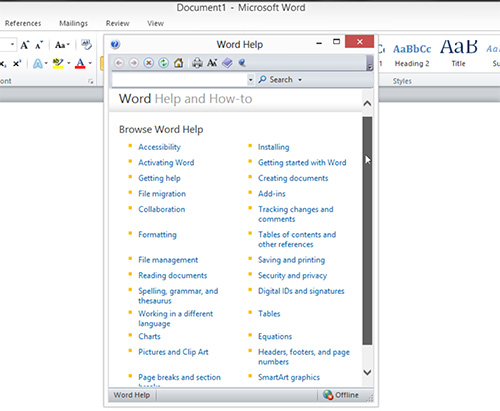Open the Charts help topic

149,336
